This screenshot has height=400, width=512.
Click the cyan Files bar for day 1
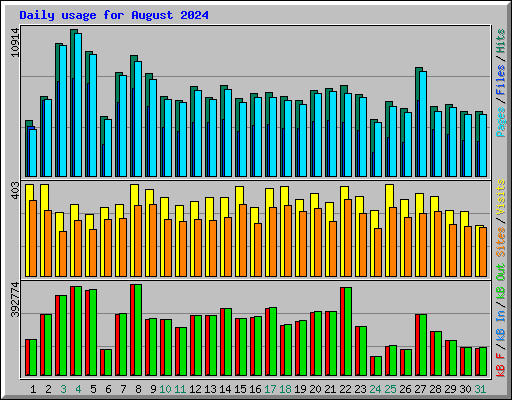click(33, 153)
